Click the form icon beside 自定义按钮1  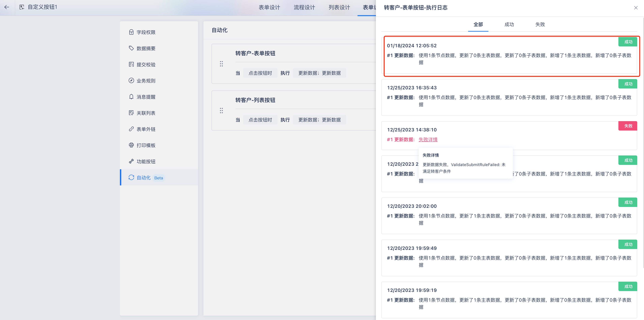point(22,7)
